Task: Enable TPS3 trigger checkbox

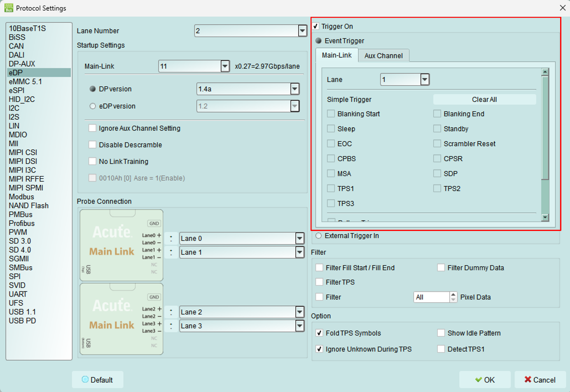Action: coord(331,203)
